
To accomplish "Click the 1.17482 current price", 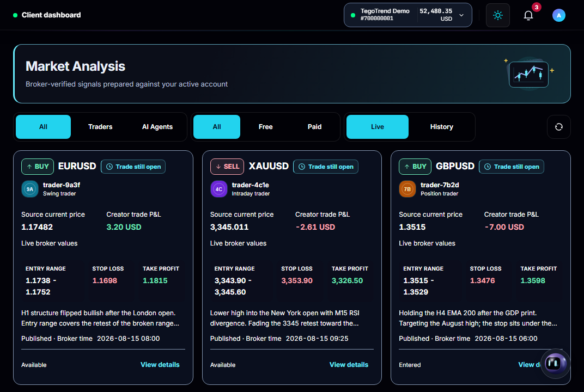I will [x=37, y=227].
